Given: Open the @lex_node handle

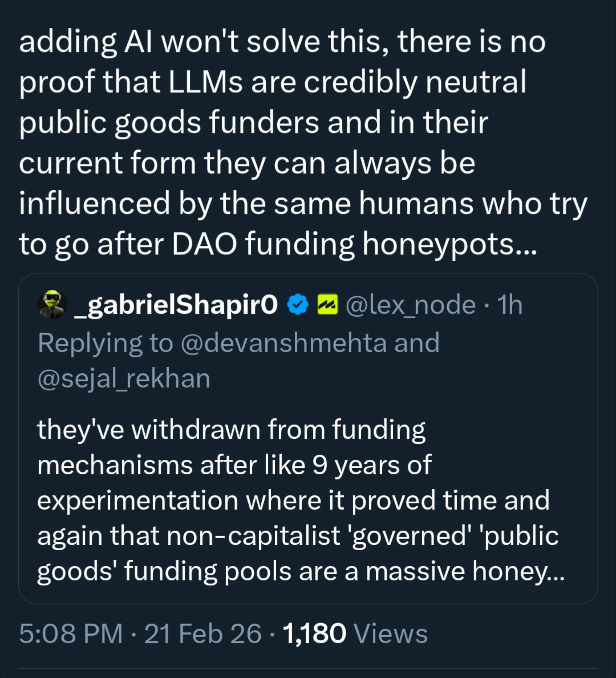Looking at the screenshot, I should pyautogui.click(x=410, y=305).
